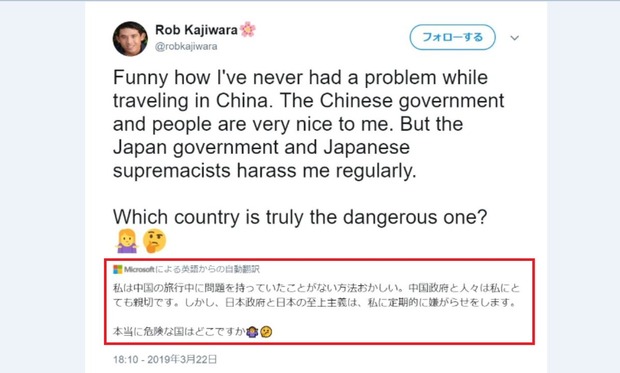This screenshot has width=620, height=373.
Task: Click the フォローする follow button
Action: 452,37
